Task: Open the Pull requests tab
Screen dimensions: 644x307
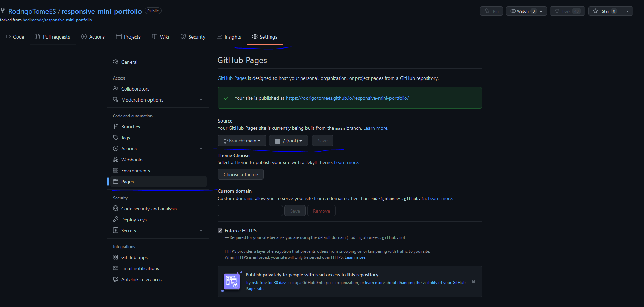Action: click(52, 37)
